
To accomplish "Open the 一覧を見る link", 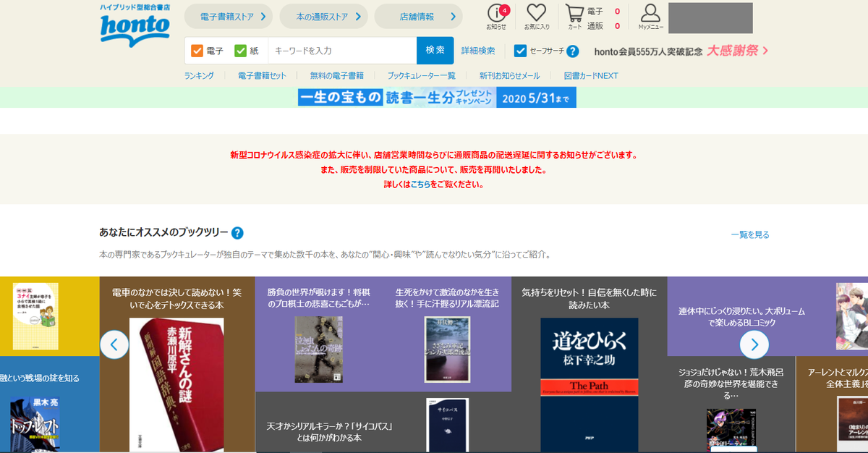I will (750, 234).
